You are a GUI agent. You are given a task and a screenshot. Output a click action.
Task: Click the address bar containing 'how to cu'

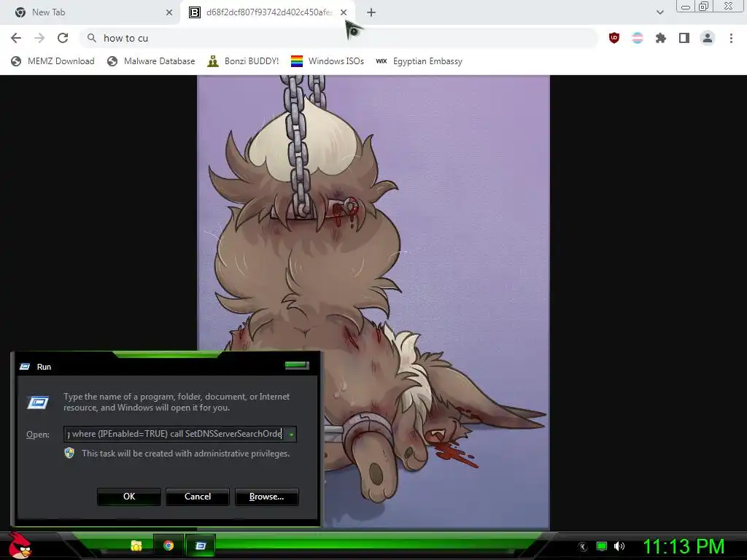338,38
